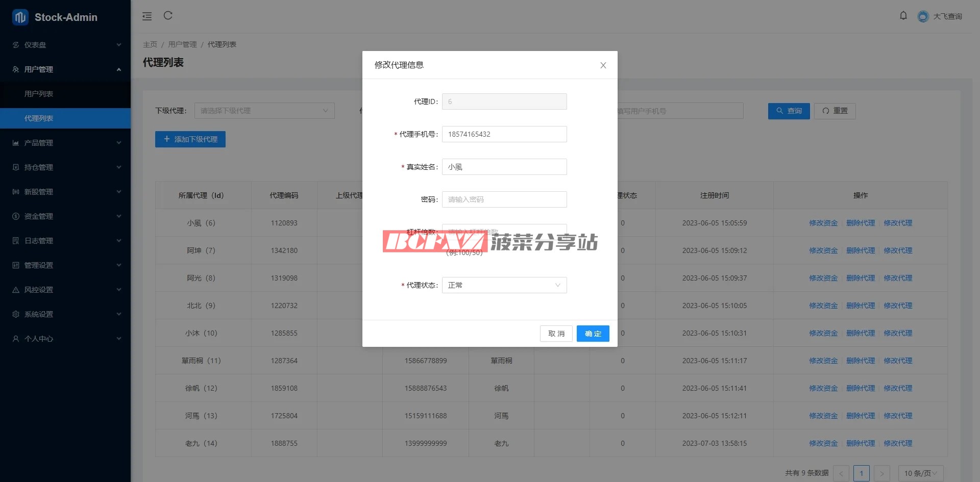Click the user avatar icon
The width and height of the screenshot is (980, 482).
(x=923, y=16)
